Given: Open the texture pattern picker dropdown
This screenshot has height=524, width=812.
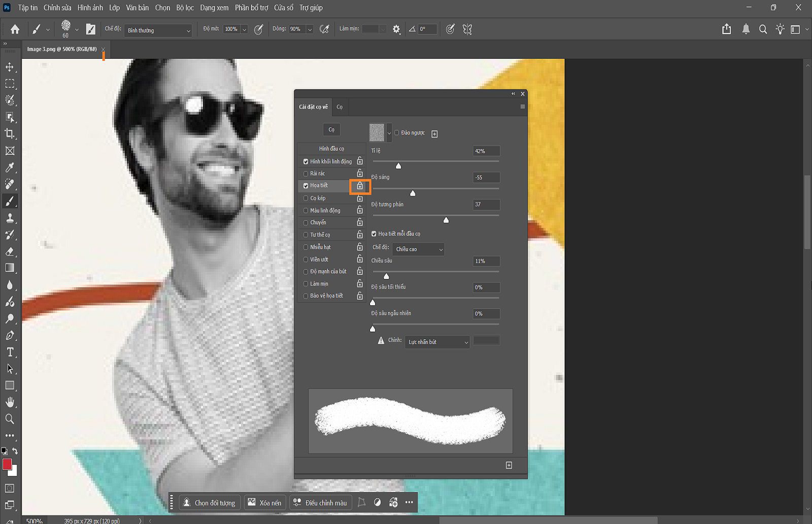Looking at the screenshot, I should 389,132.
